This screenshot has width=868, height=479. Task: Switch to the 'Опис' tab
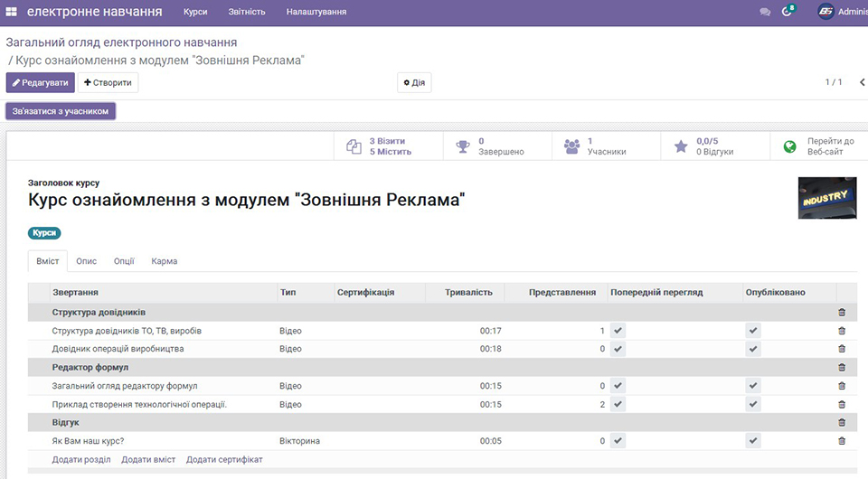[x=86, y=261]
